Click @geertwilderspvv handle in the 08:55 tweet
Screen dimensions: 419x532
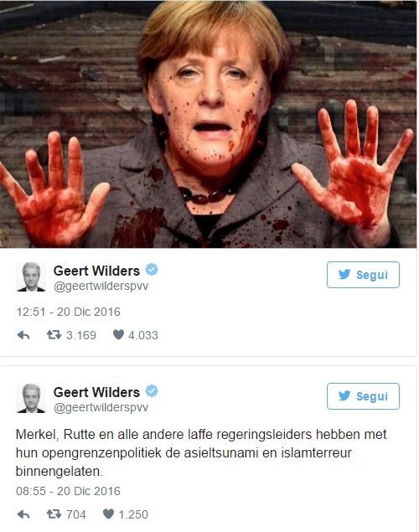click(101, 407)
